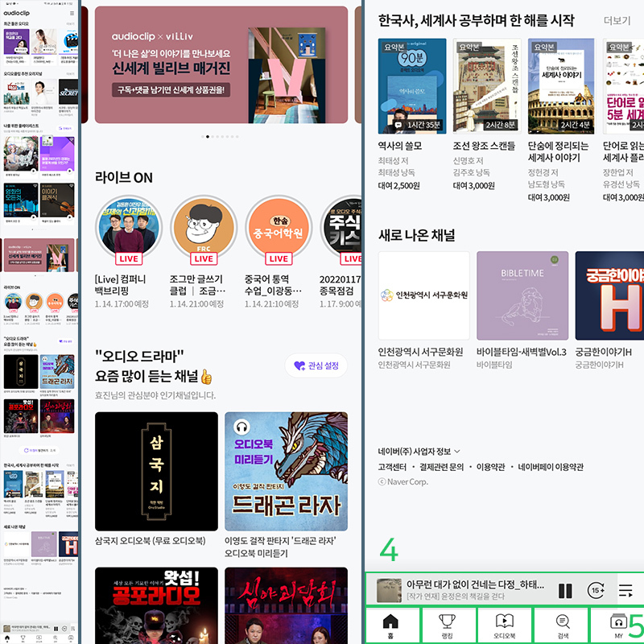Viewport: 644px width, 644px height.
Task: Open 드래곤 라자 오디오북 미리듣기 card
Action: [287, 472]
